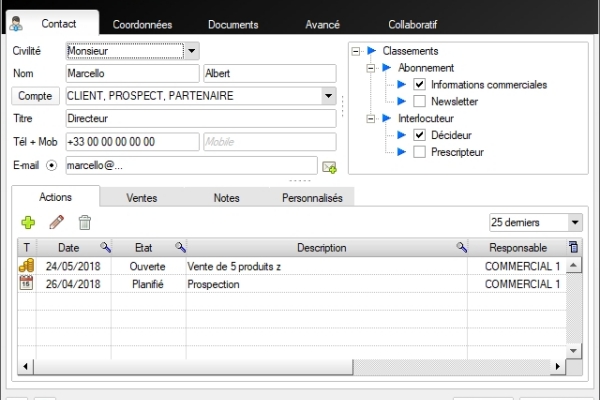Open the Civilité dropdown

[x=192, y=50]
